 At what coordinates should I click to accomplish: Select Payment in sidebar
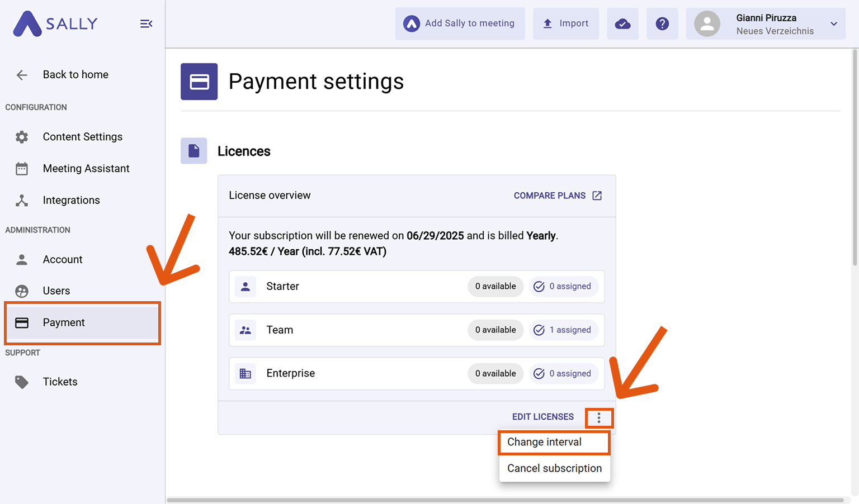pos(82,323)
